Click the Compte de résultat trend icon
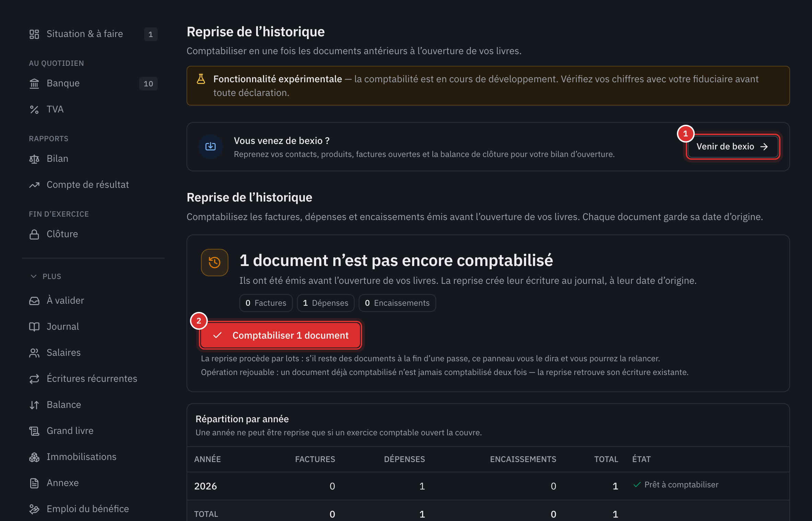Image resolution: width=812 pixels, height=521 pixels. 34,185
